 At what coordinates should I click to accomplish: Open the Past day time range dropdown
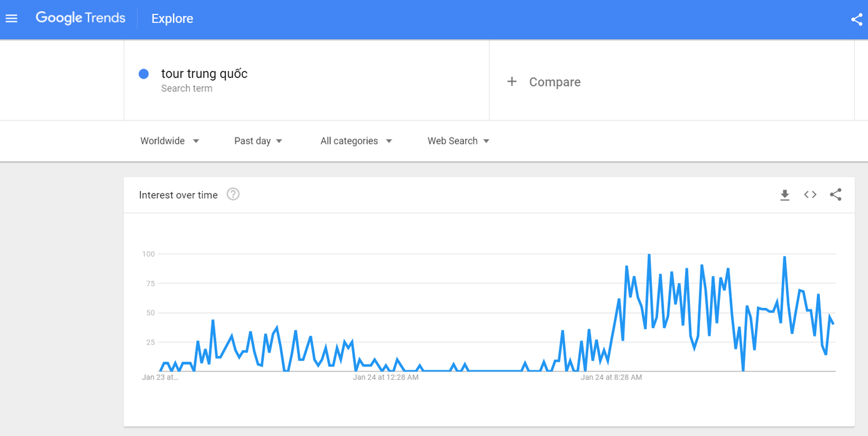coord(258,141)
